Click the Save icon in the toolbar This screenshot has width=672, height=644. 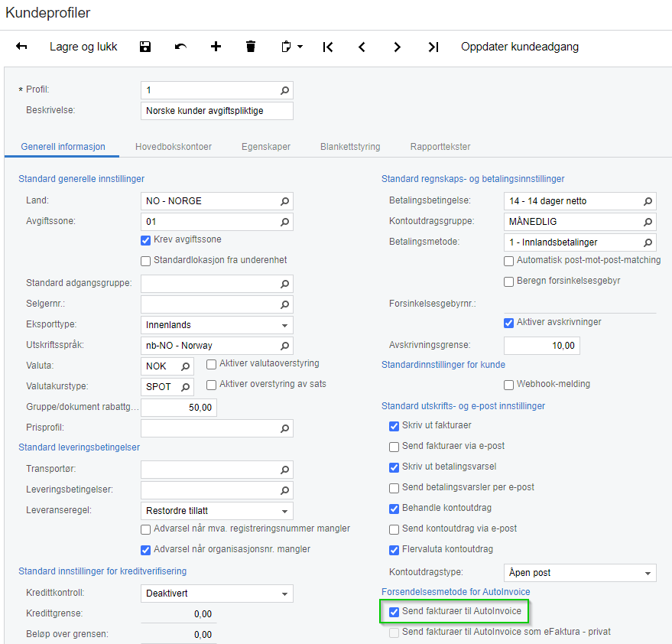point(144,47)
